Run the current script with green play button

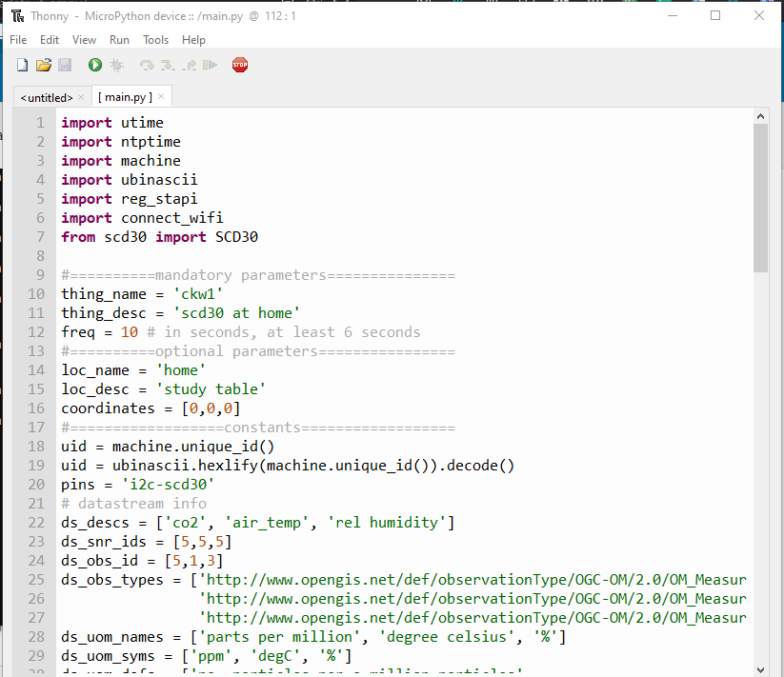point(95,65)
